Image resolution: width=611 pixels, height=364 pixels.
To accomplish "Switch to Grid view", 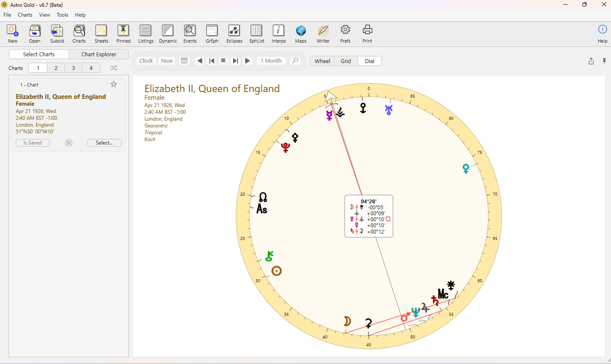I will 346,61.
